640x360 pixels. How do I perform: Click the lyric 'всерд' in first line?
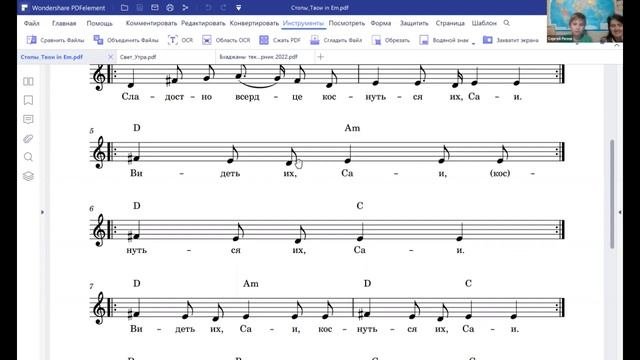coord(247,97)
